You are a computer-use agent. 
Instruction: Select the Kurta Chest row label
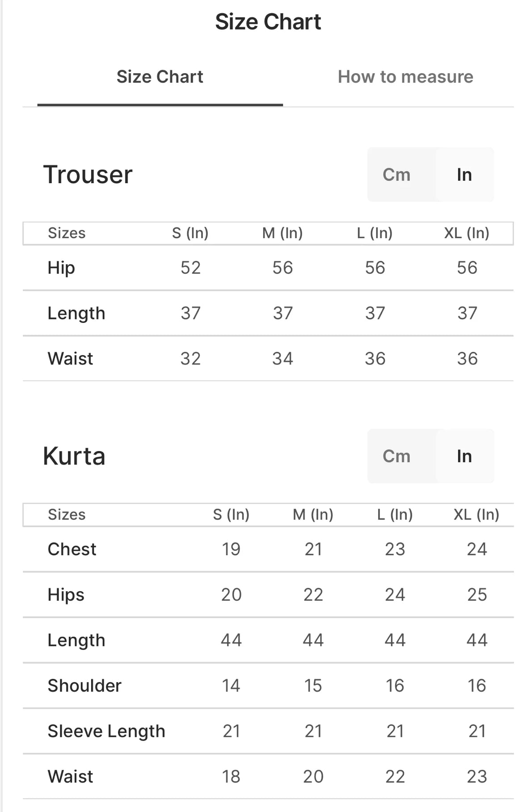(72, 549)
